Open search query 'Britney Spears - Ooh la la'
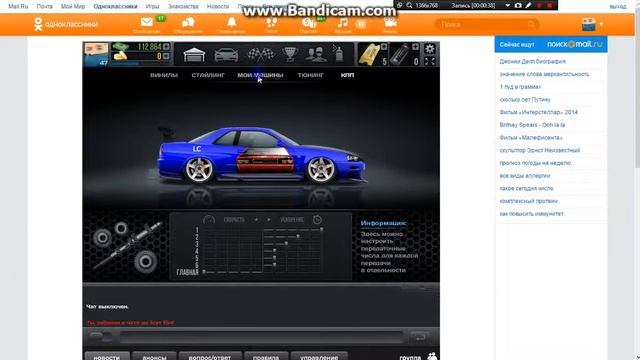The image size is (640, 360). coord(532,125)
